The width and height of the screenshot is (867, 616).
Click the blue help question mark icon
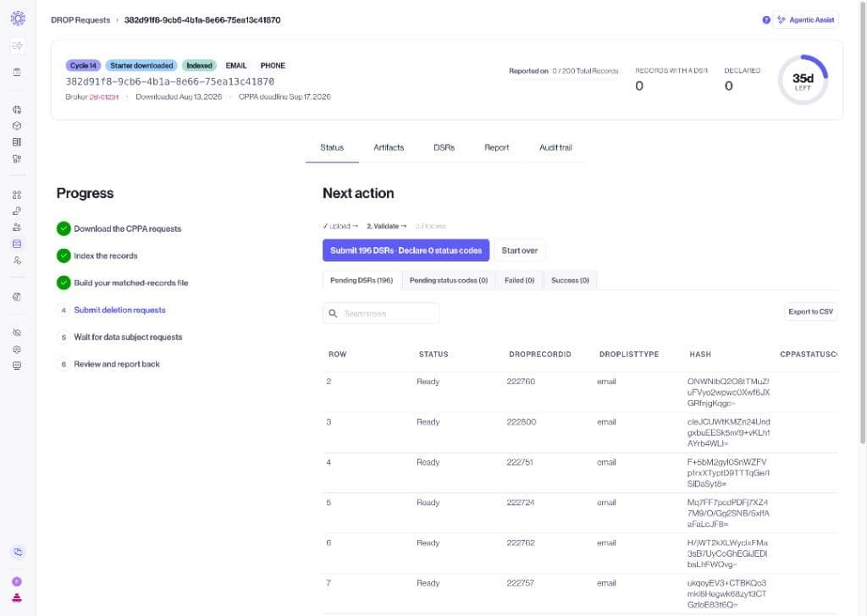(765, 20)
